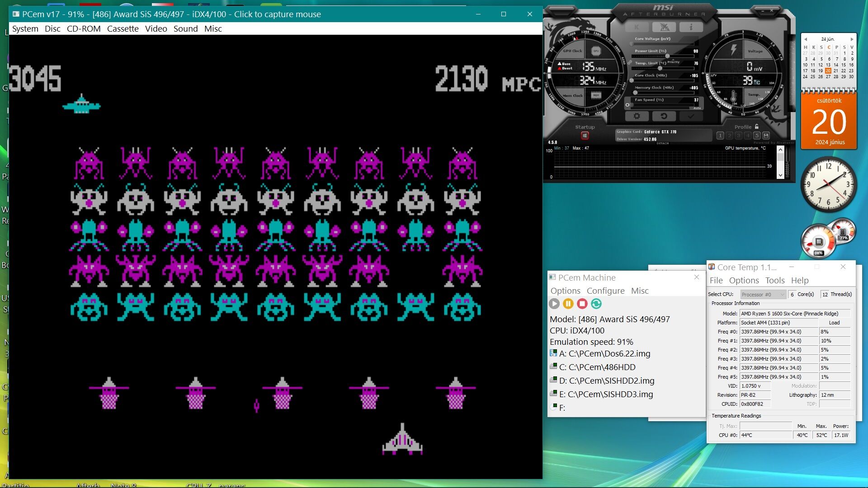Open PCem Disc menu
This screenshot has height=488, width=868.
coord(52,28)
